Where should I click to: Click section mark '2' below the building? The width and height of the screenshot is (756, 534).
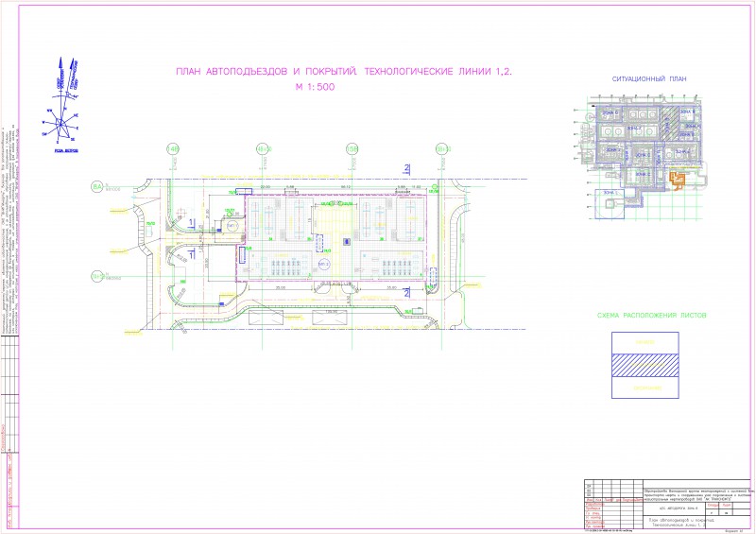pyautogui.click(x=407, y=293)
